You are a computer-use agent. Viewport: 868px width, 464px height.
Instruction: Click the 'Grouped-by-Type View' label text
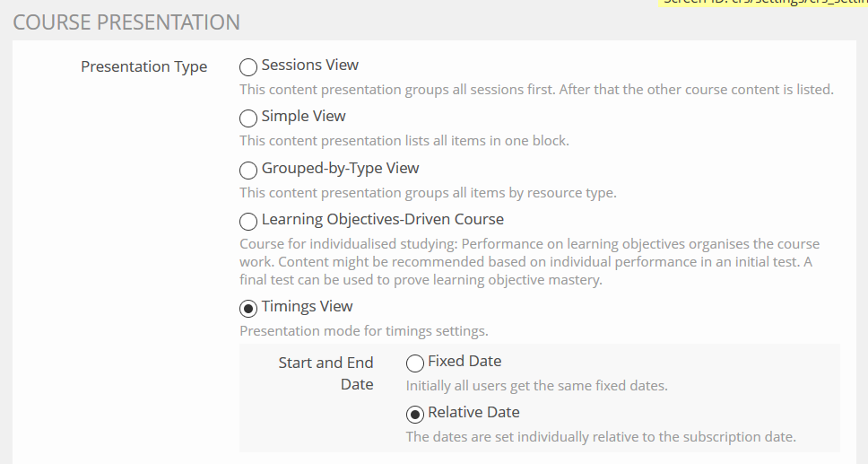(x=340, y=169)
